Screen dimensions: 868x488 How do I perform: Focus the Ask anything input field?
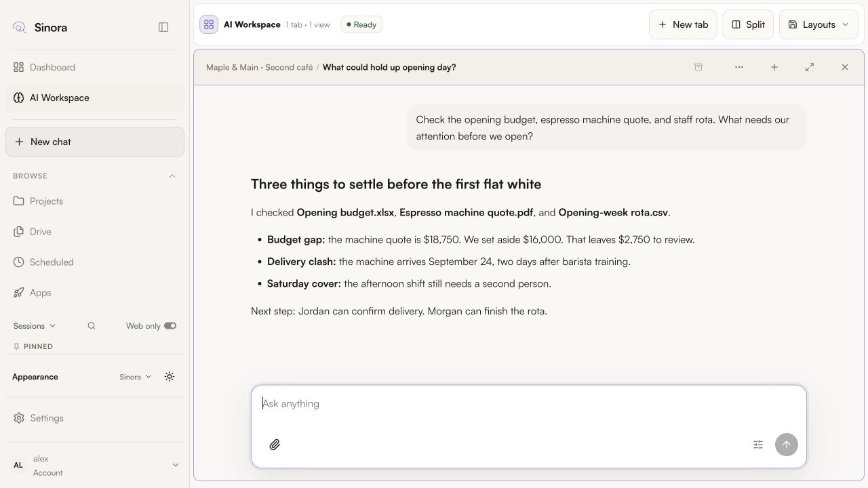529,404
